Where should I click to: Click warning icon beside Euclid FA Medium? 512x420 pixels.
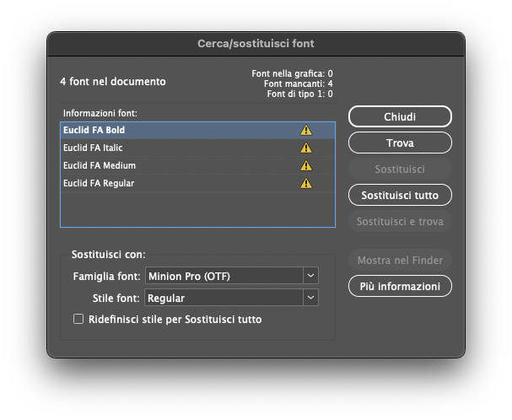click(306, 166)
